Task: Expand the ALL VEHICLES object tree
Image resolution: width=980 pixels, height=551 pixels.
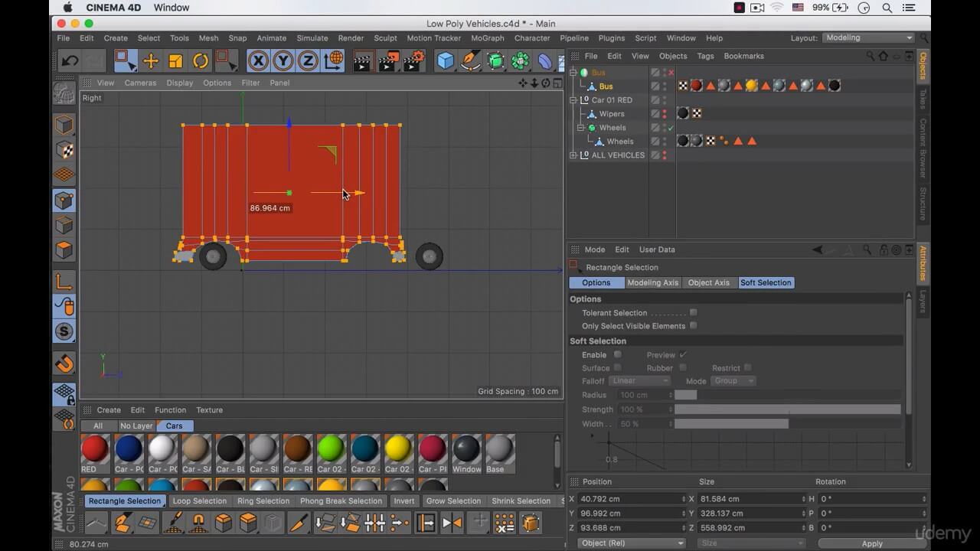Action: click(573, 155)
